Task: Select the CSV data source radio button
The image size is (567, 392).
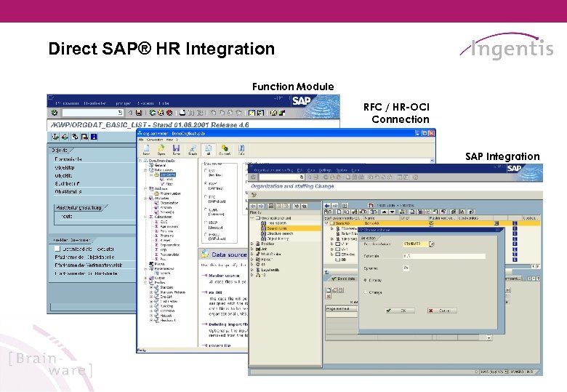Action: coord(206,170)
